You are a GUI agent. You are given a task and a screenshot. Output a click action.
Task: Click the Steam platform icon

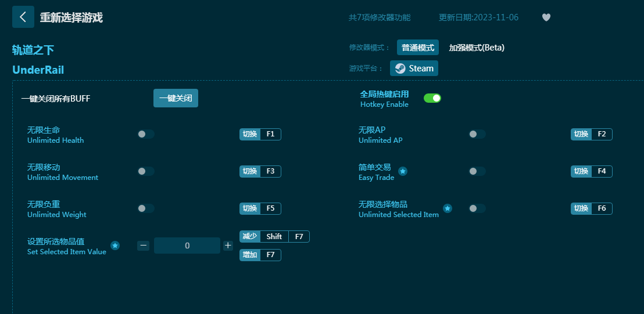click(x=400, y=68)
